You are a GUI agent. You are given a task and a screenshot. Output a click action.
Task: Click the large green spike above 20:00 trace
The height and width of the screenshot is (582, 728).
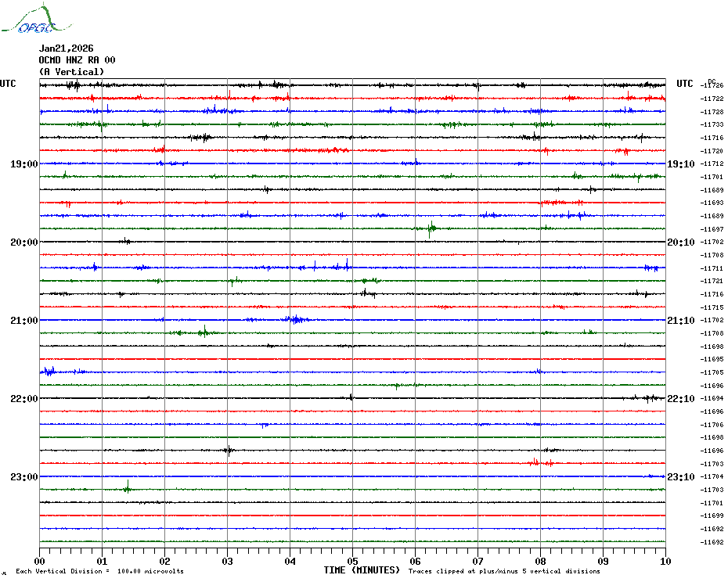(x=431, y=229)
